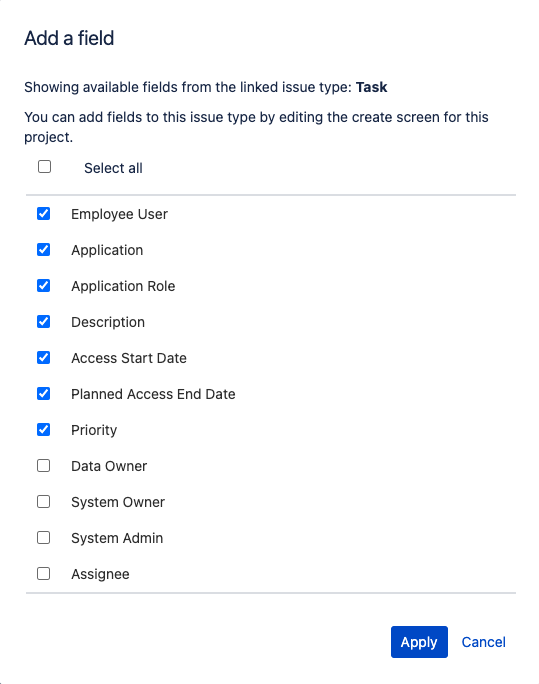Click the Apply button

419,642
